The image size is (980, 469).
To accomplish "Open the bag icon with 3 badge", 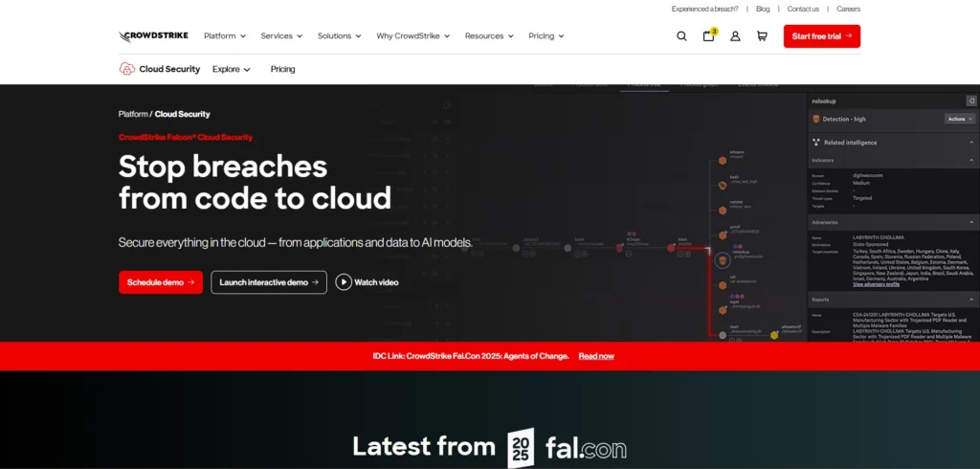I will click(709, 35).
